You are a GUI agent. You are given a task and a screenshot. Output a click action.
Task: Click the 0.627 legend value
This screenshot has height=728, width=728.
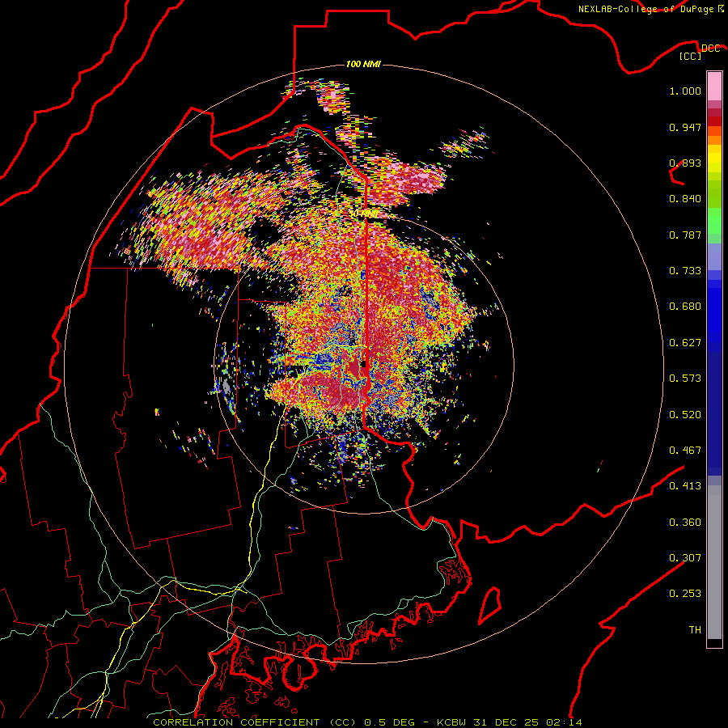685,343
